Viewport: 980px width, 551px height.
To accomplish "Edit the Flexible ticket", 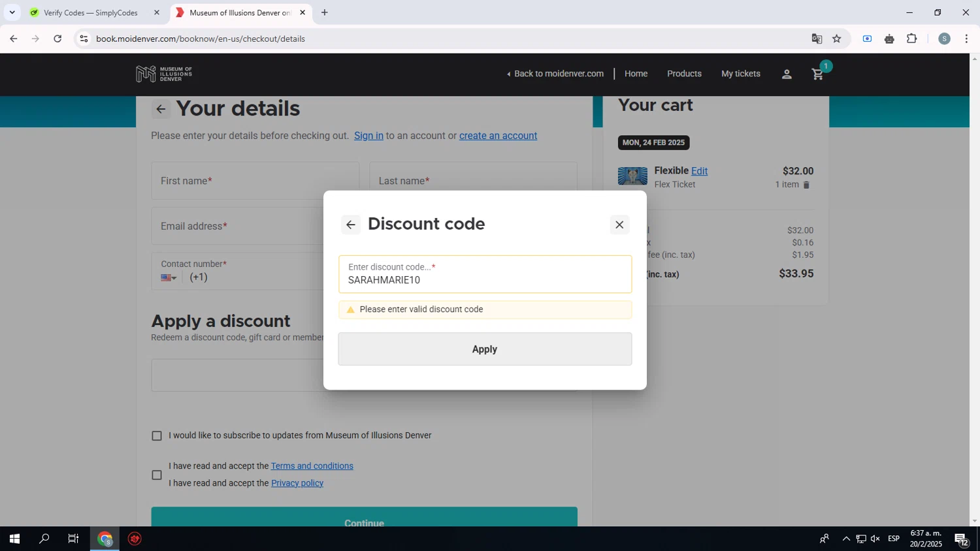I will pos(699,171).
